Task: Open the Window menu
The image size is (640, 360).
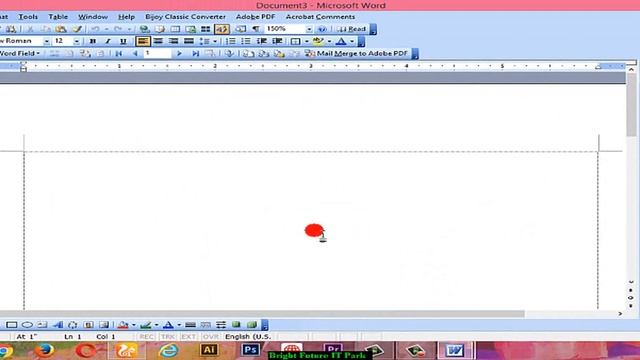Action: (93, 17)
